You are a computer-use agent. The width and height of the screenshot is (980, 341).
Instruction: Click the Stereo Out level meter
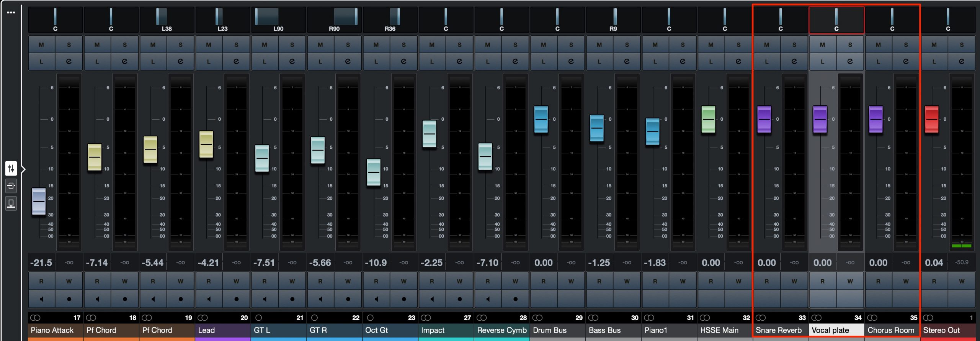click(x=962, y=162)
